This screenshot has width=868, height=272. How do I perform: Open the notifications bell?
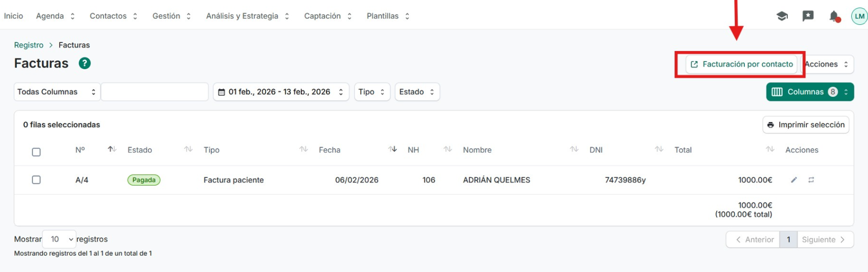[x=834, y=16]
